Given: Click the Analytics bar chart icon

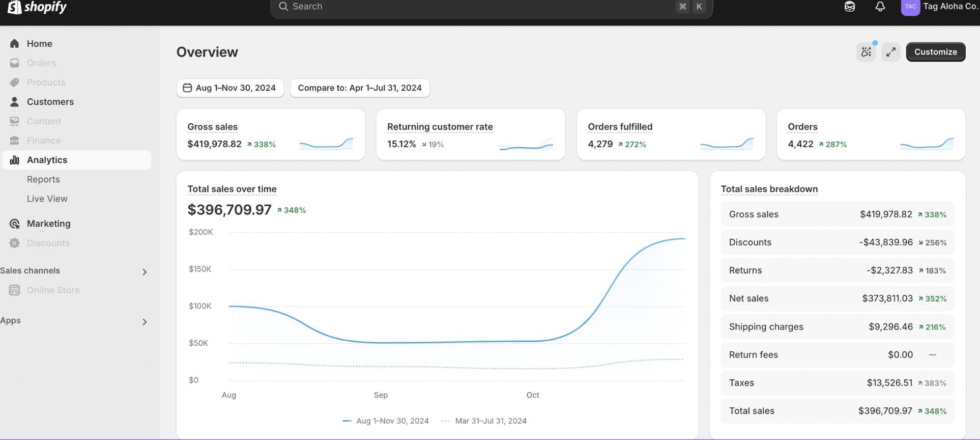Looking at the screenshot, I should (x=14, y=160).
